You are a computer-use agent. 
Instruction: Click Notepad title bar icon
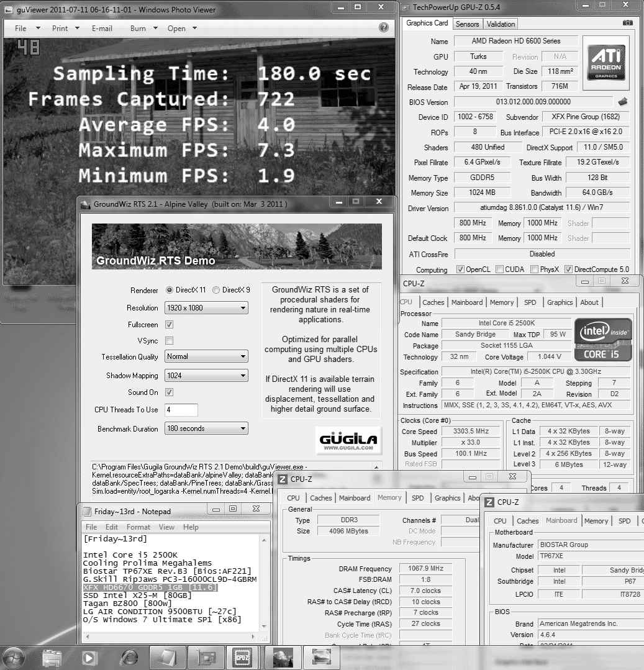pos(87,512)
